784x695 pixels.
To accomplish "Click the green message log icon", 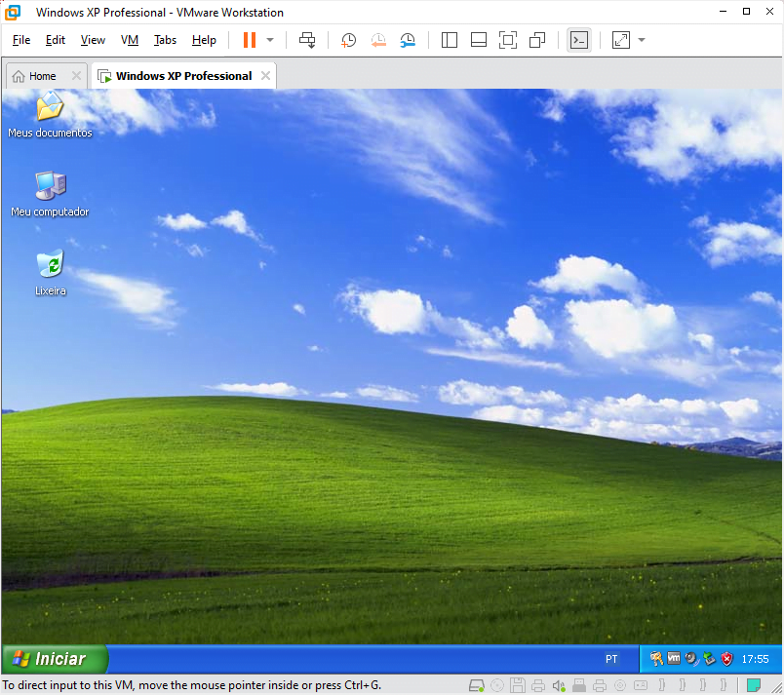I will pos(754,685).
